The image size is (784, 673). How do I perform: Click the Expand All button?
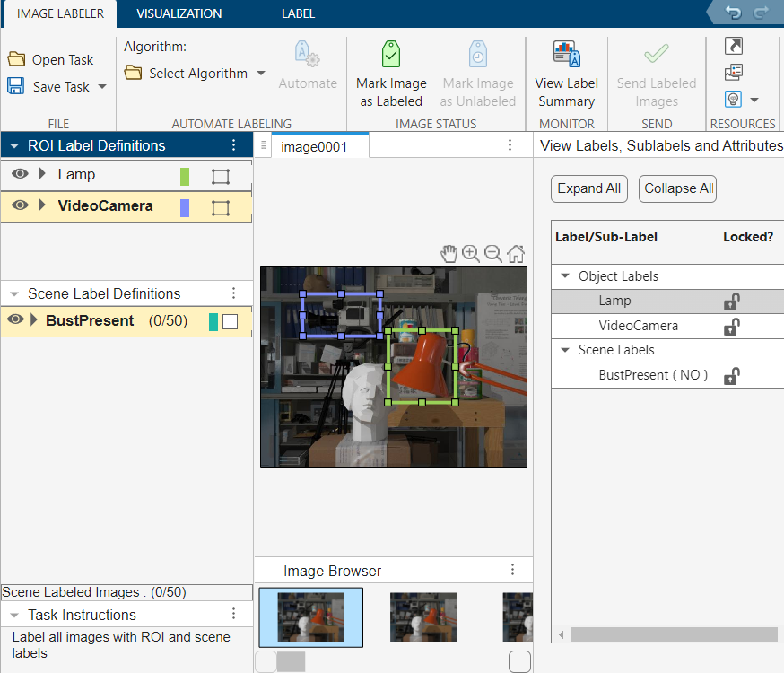pos(589,188)
